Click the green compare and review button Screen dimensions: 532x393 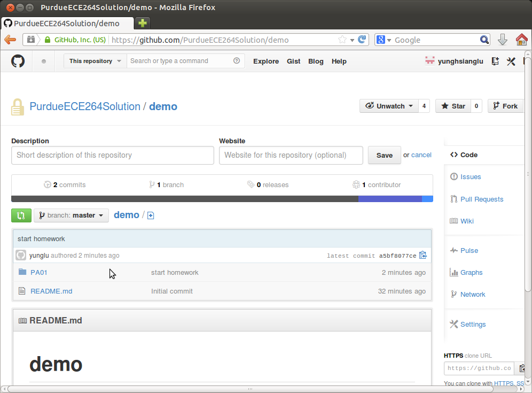(21, 215)
